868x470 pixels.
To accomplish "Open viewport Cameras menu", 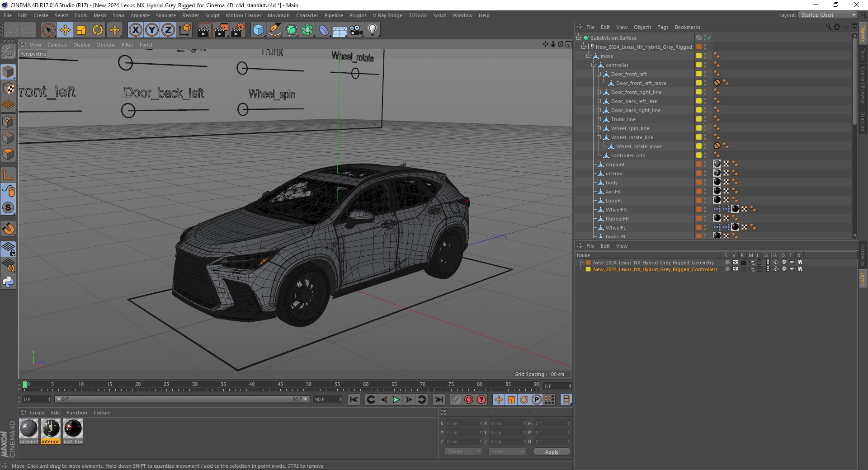I will (x=57, y=45).
